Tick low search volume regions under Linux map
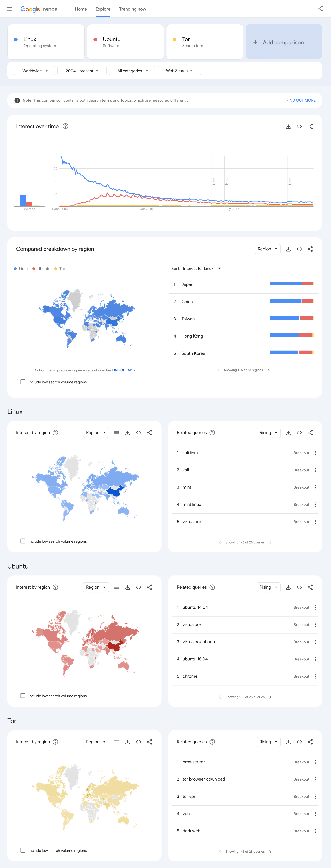 [x=23, y=541]
